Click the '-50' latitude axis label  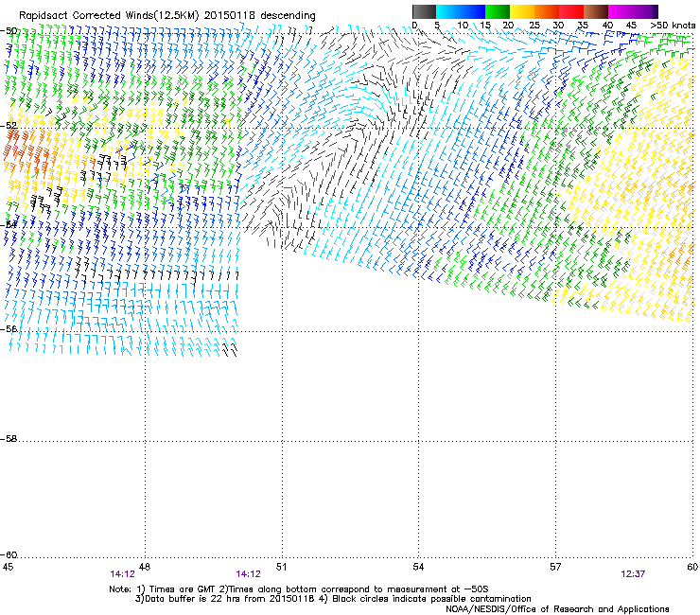tap(9, 31)
